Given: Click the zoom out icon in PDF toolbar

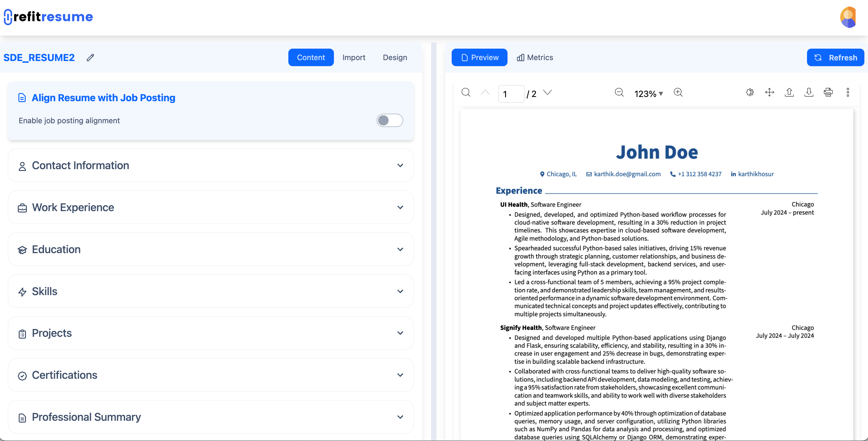Looking at the screenshot, I should (x=619, y=92).
